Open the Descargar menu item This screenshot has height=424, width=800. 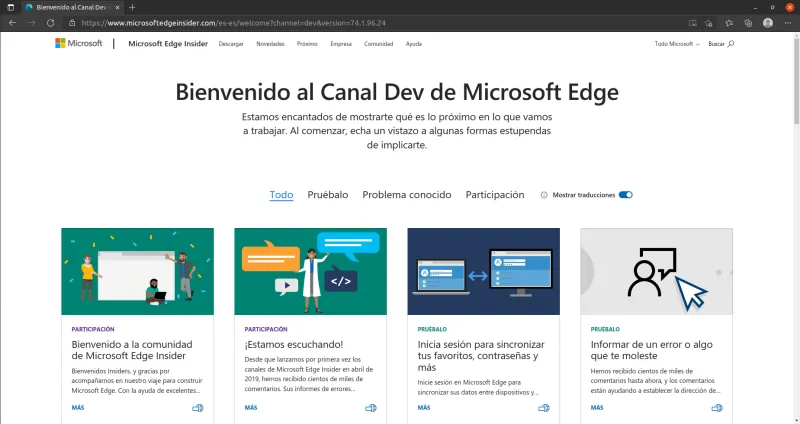[x=231, y=44]
